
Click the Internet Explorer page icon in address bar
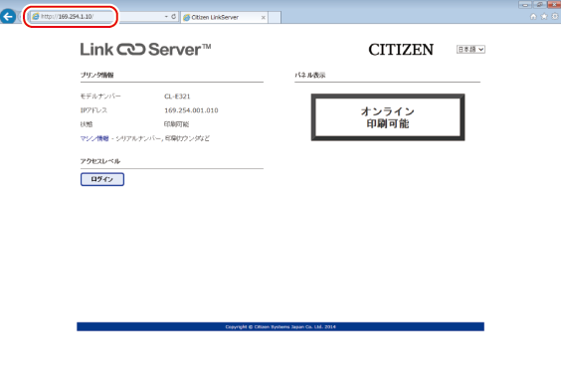click(36, 17)
